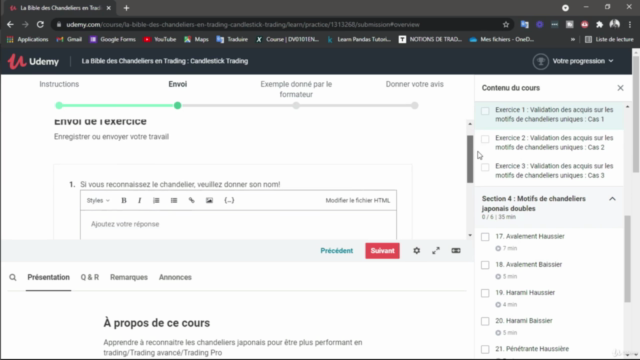Go to Instructions step

[59, 84]
